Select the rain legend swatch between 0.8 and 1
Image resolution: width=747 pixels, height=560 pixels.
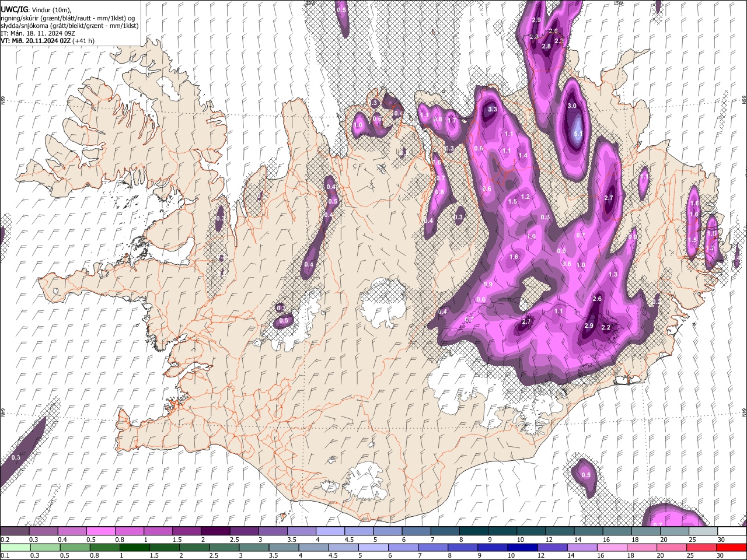[x=104, y=548]
